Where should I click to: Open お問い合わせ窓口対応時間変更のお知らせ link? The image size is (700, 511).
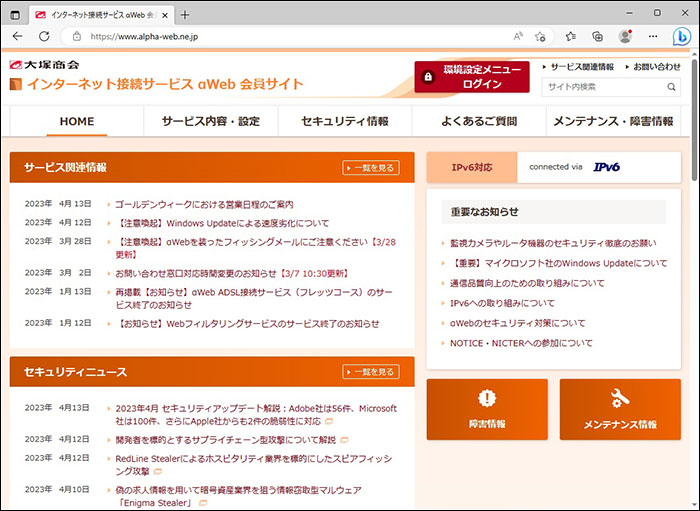pos(232,273)
